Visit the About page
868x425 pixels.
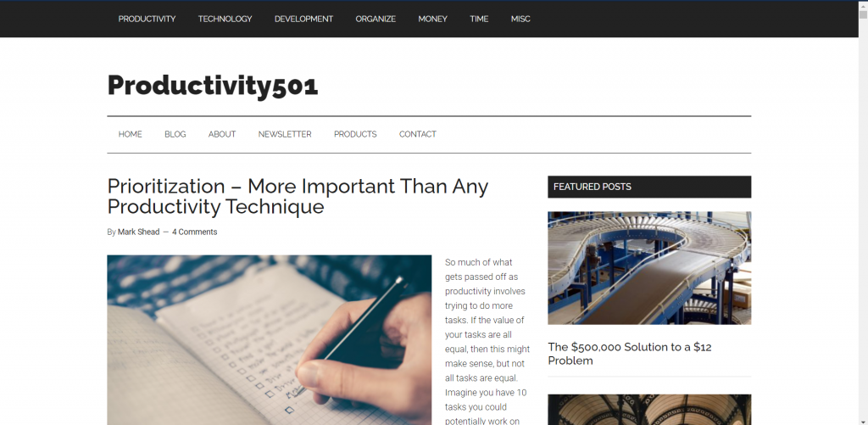pyautogui.click(x=222, y=134)
